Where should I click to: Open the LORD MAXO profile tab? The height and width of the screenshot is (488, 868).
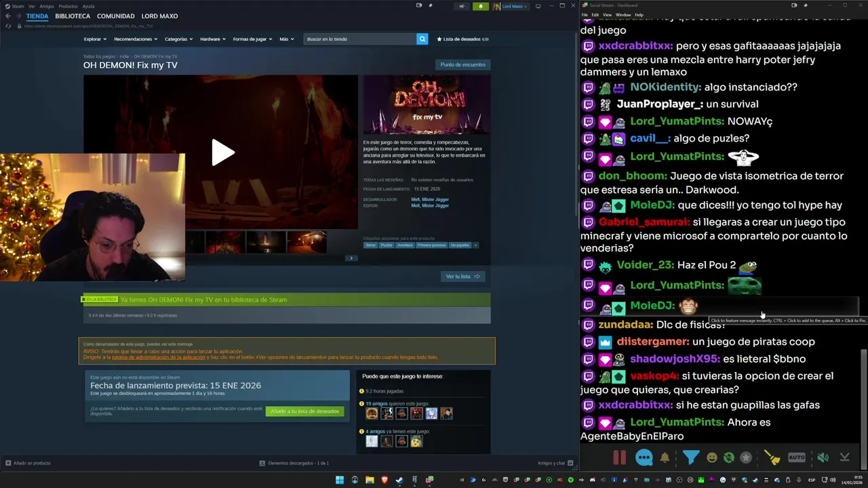coord(159,16)
